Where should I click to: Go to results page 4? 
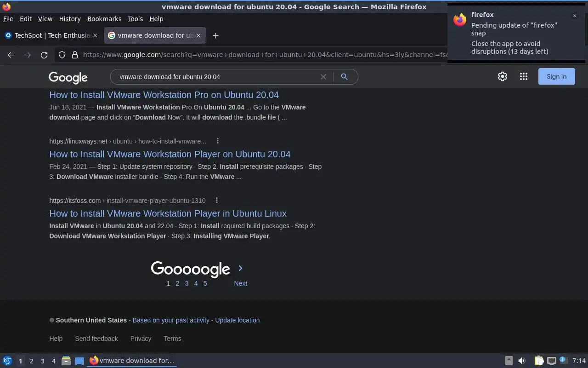click(x=196, y=283)
